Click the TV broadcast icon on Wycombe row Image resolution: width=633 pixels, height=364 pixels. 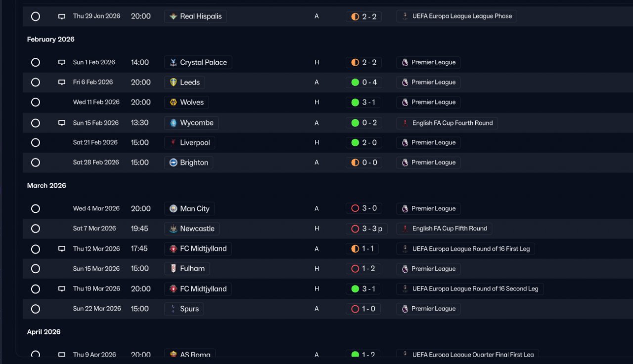click(62, 123)
